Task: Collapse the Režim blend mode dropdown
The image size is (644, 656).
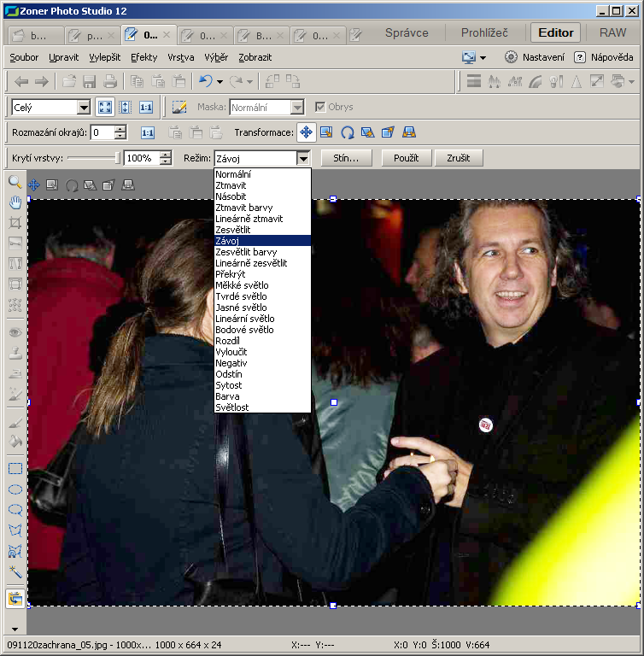Action: 302,158
